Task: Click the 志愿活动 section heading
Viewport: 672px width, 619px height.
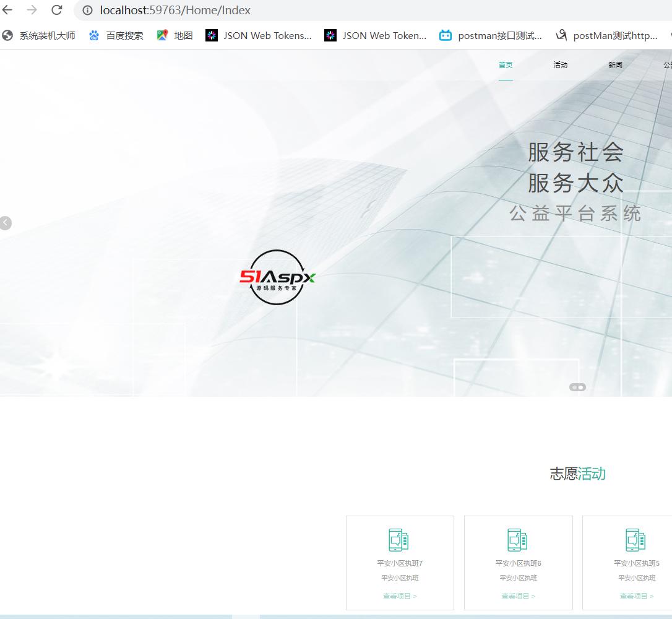Action: tap(578, 474)
